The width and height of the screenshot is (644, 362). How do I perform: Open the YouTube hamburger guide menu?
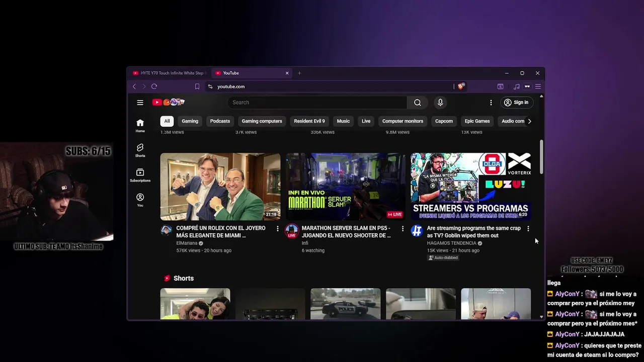point(140,103)
